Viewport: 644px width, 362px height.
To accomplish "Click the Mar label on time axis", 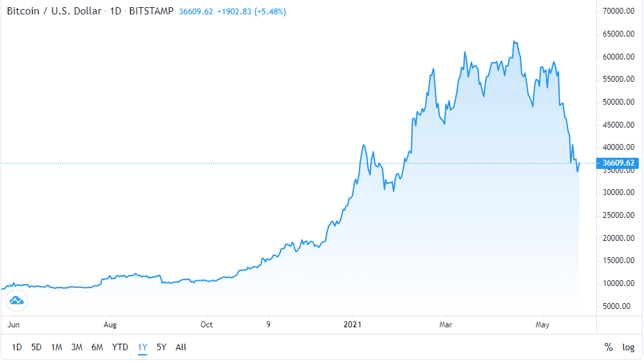I will (x=446, y=324).
